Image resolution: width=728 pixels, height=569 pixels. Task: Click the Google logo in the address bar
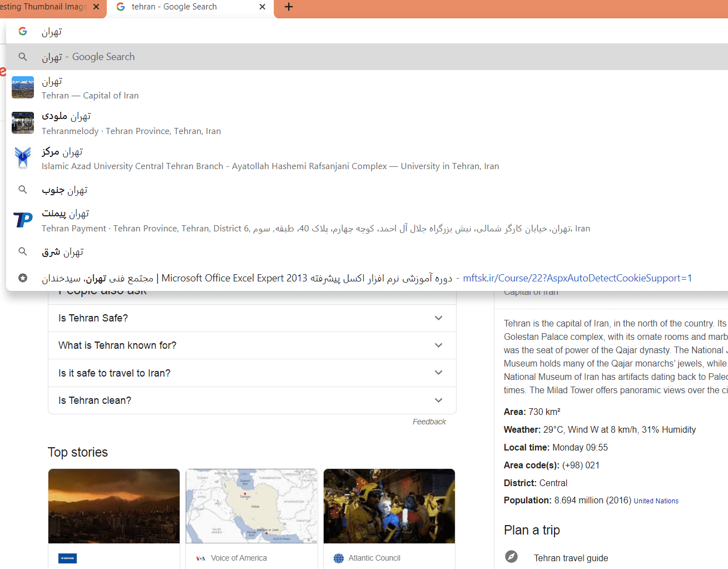23,31
